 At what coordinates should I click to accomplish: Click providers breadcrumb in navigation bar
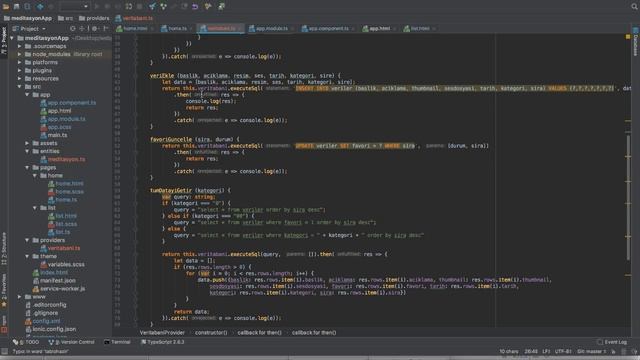tap(94, 18)
